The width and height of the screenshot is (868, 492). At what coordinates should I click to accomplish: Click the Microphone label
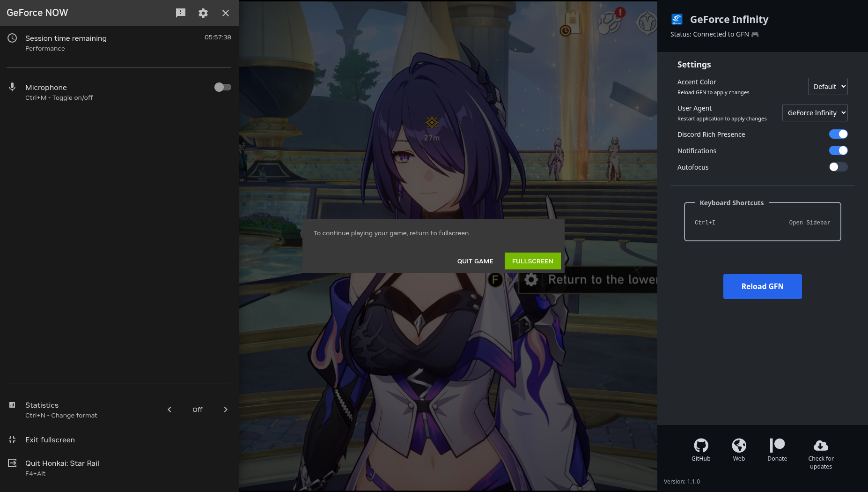click(46, 87)
